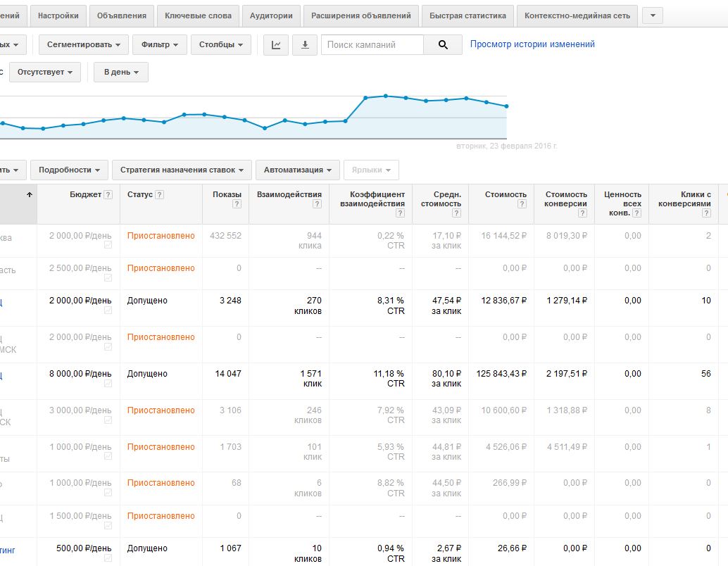Image resolution: width=728 pixels, height=566 pixels.
Task: Open help for Коэффициент взаимодействия
Action: (400, 213)
